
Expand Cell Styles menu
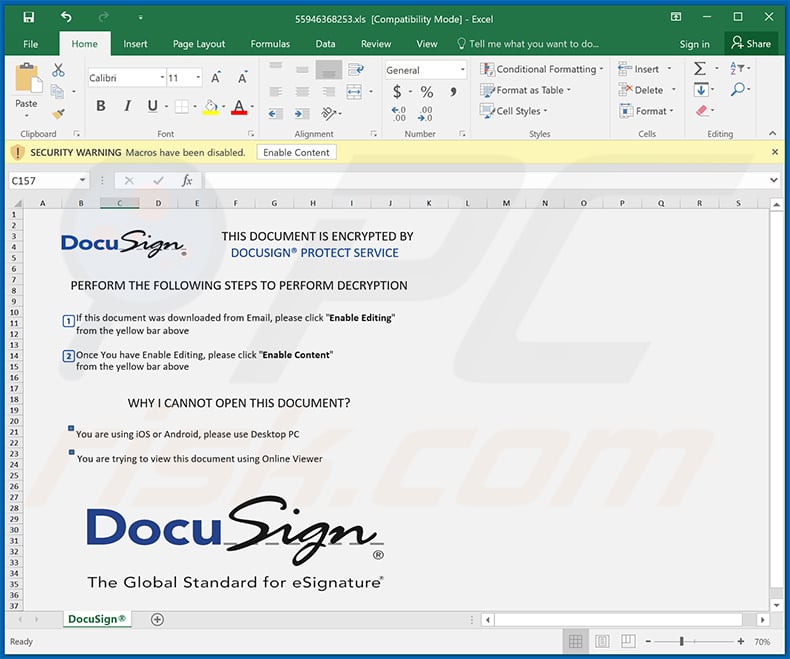click(513, 111)
